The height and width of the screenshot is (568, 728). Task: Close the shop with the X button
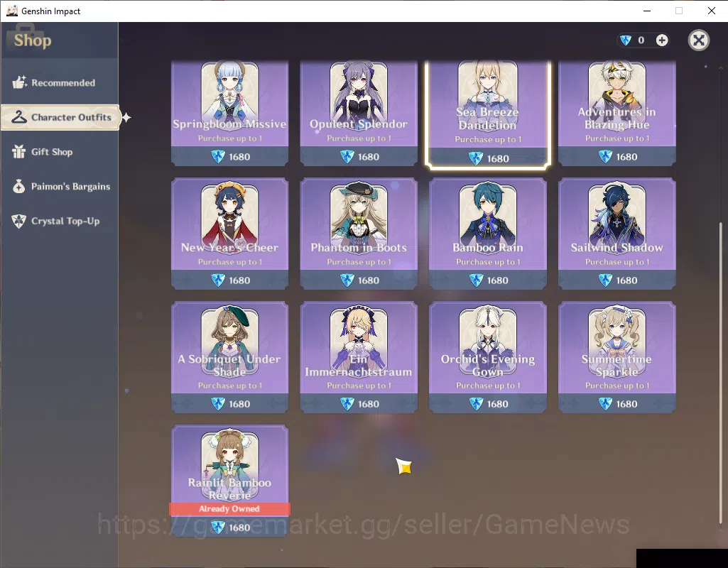coord(698,40)
